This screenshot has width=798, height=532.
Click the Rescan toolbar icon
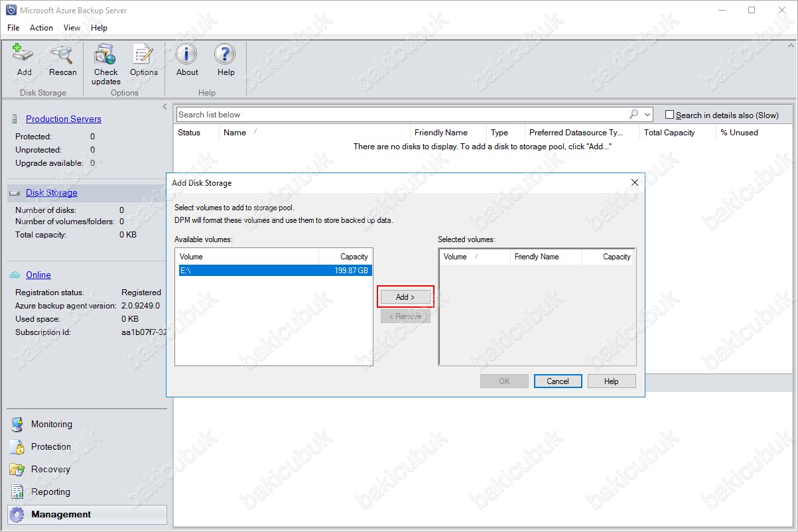pyautogui.click(x=62, y=54)
